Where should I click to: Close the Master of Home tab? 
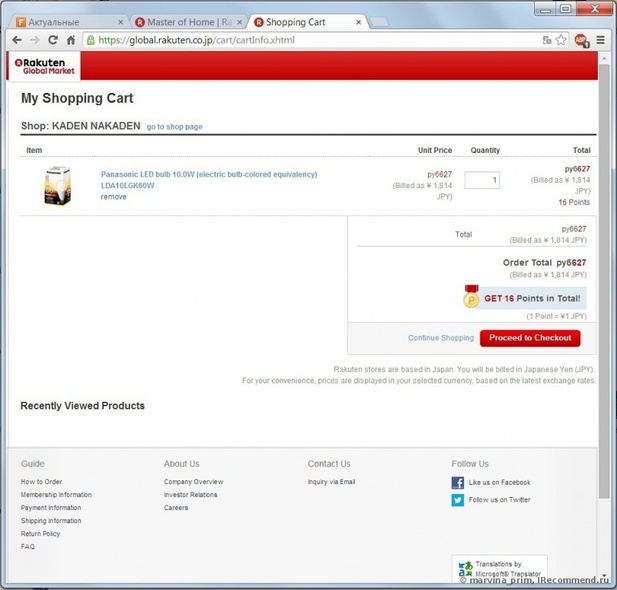[x=239, y=22]
